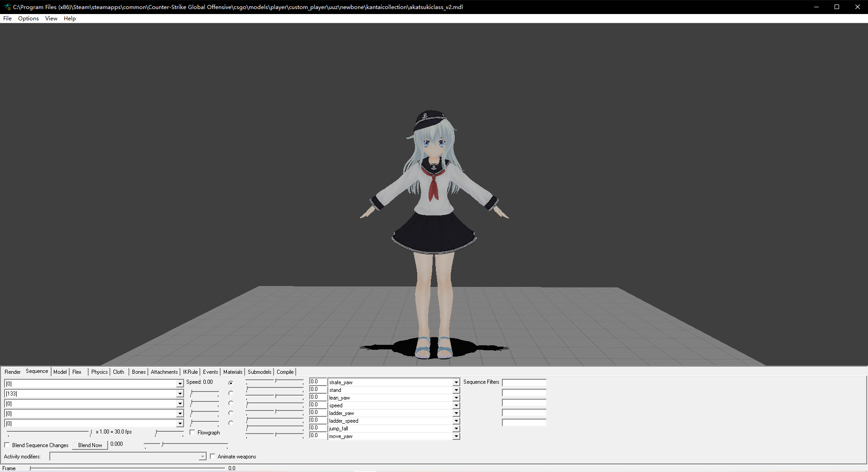Expand the top sequence dropdown beside Speed label

(179, 384)
